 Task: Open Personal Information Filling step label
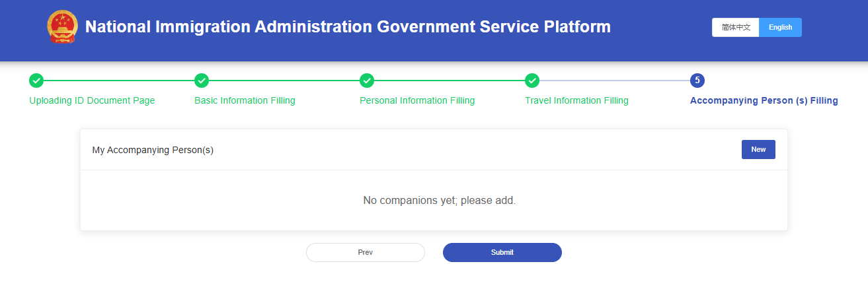pos(417,101)
